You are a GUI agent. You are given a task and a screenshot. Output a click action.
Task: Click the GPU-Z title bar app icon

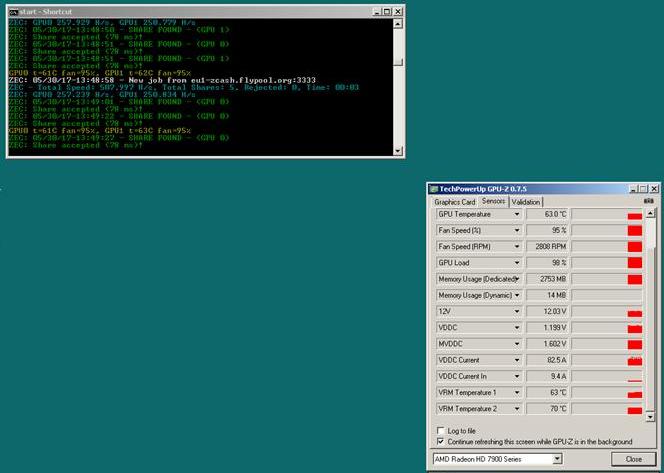433,189
